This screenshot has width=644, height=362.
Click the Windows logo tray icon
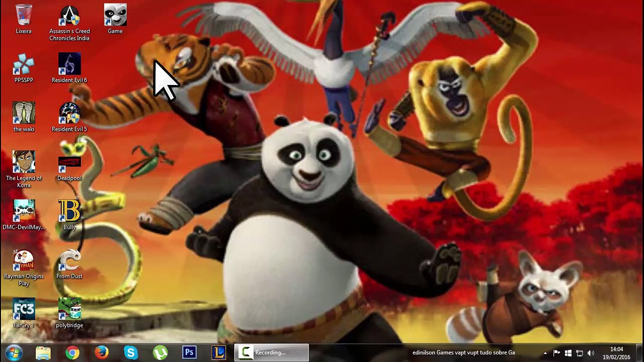click(568, 353)
